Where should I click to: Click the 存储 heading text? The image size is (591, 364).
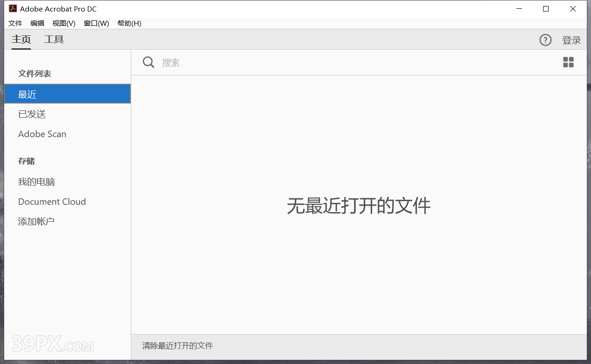tap(26, 161)
